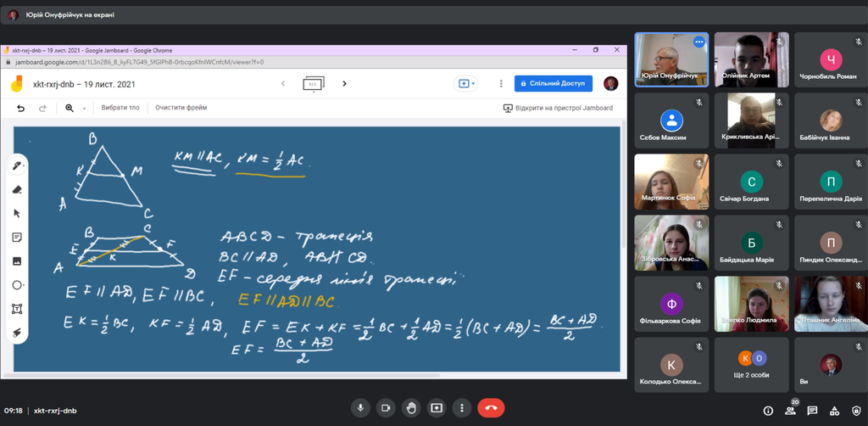Add a text box
Image resolution: width=868 pixels, height=426 pixels.
pos(17,309)
